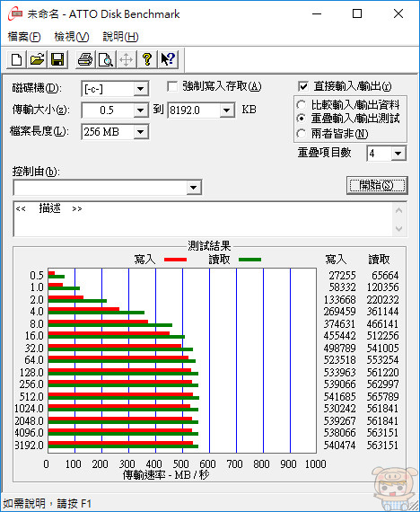Open the 磁碟機 drive dropdown

point(141,89)
